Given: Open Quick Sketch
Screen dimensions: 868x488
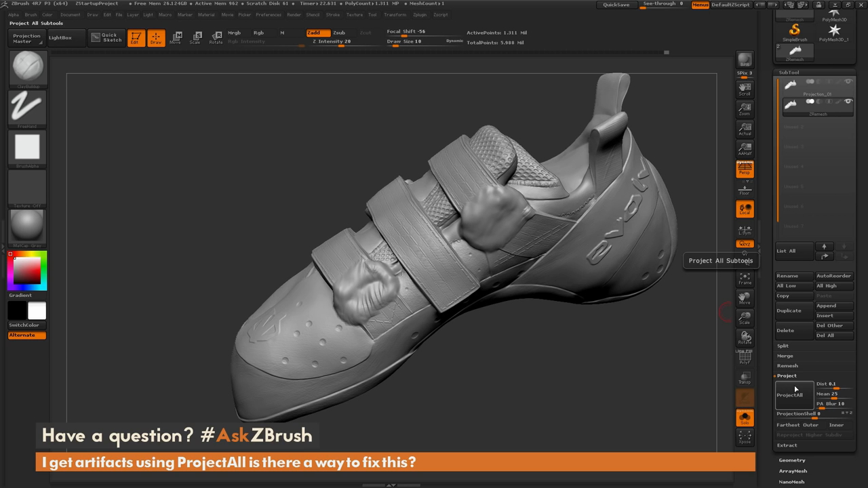Looking at the screenshot, I should (x=106, y=38).
